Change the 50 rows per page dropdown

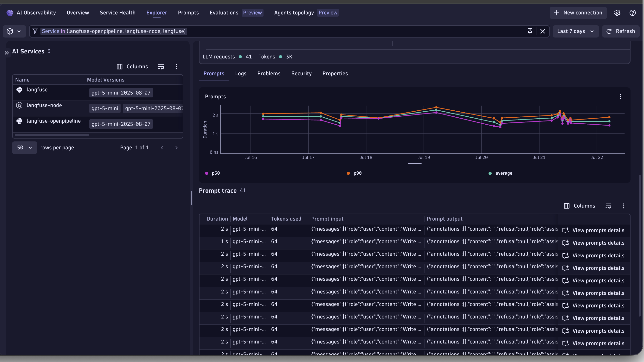pos(25,148)
